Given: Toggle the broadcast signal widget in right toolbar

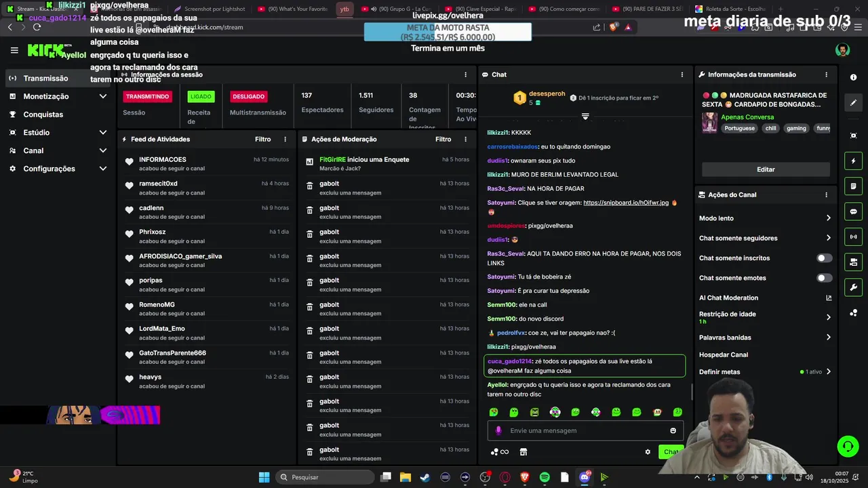Looking at the screenshot, I should click(853, 237).
